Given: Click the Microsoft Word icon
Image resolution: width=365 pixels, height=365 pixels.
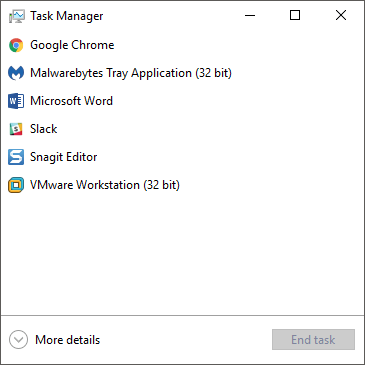Looking at the screenshot, I should pyautogui.click(x=16, y=101).
